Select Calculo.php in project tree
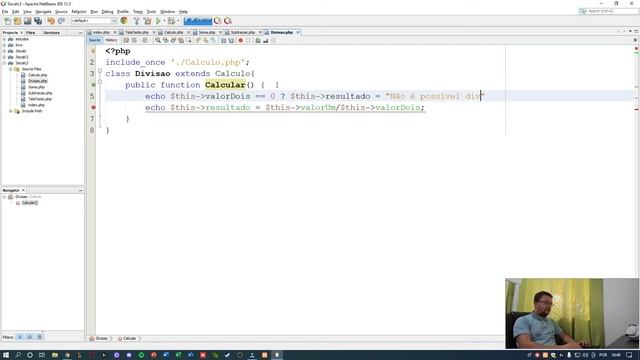Viewport: 640px width, 360px height. 38,75
